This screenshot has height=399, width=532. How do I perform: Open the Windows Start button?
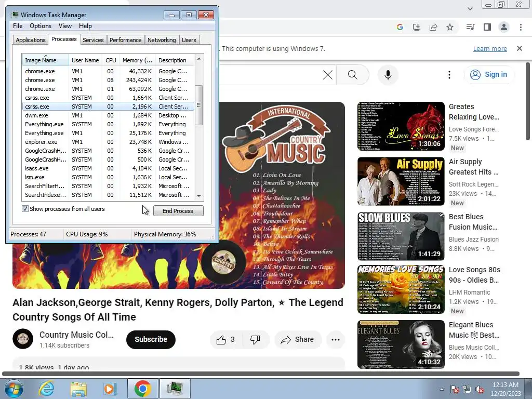pyautogui.click(x=14, y=389)
